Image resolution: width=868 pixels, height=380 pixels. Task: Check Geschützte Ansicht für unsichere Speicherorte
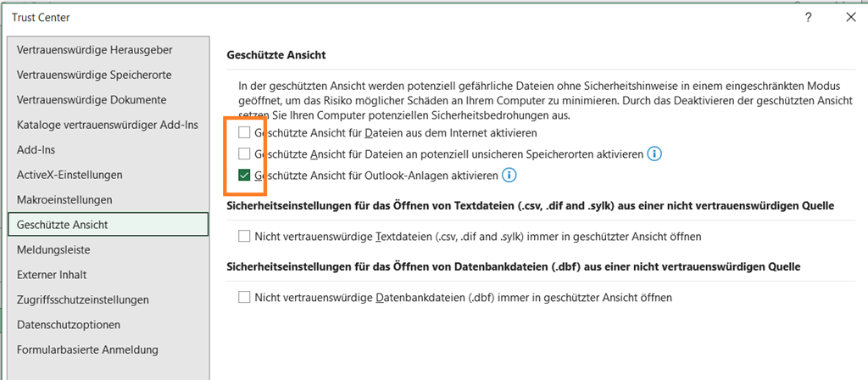pyautogui.click(x=245, y=154)
